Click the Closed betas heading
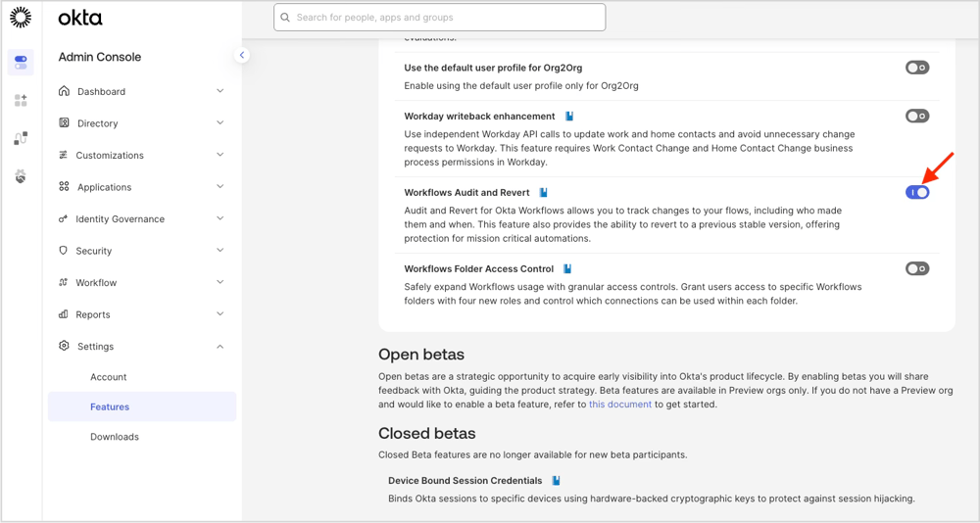The image size is (980, 523). (427, 433)
